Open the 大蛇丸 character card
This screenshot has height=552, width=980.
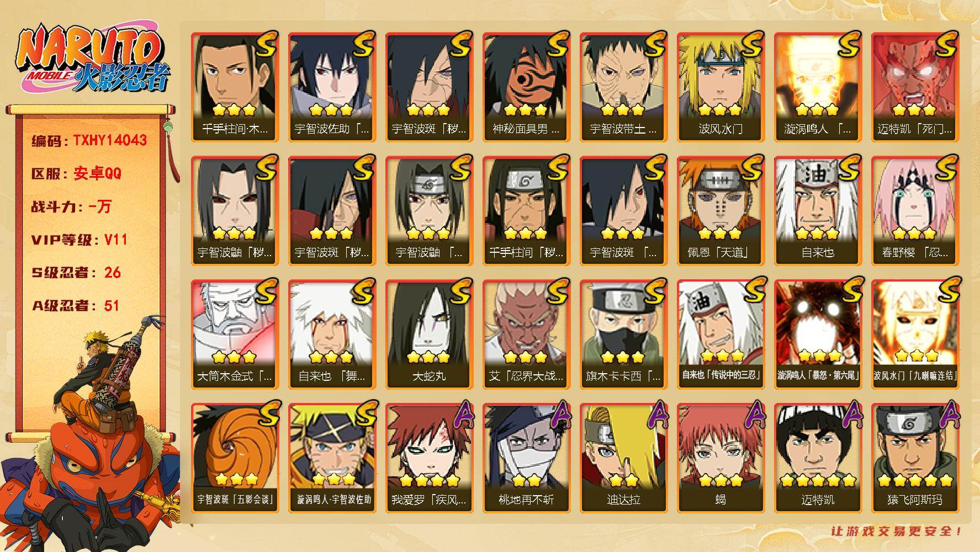[x=429, y=334]
